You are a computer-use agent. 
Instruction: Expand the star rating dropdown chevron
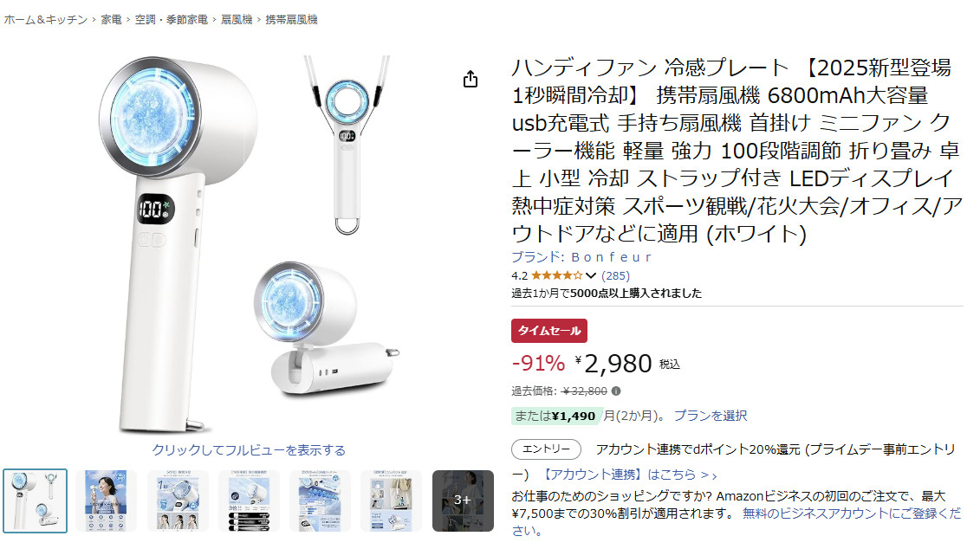click(x=591, y=275)
